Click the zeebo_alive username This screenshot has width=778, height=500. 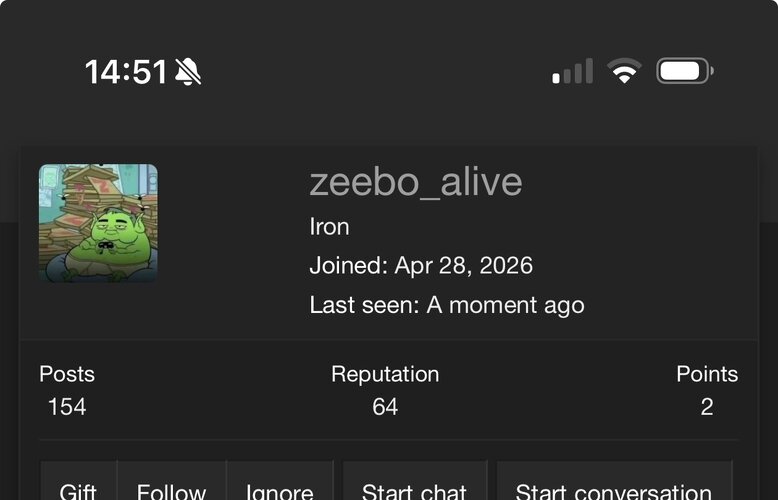point(416,182)
